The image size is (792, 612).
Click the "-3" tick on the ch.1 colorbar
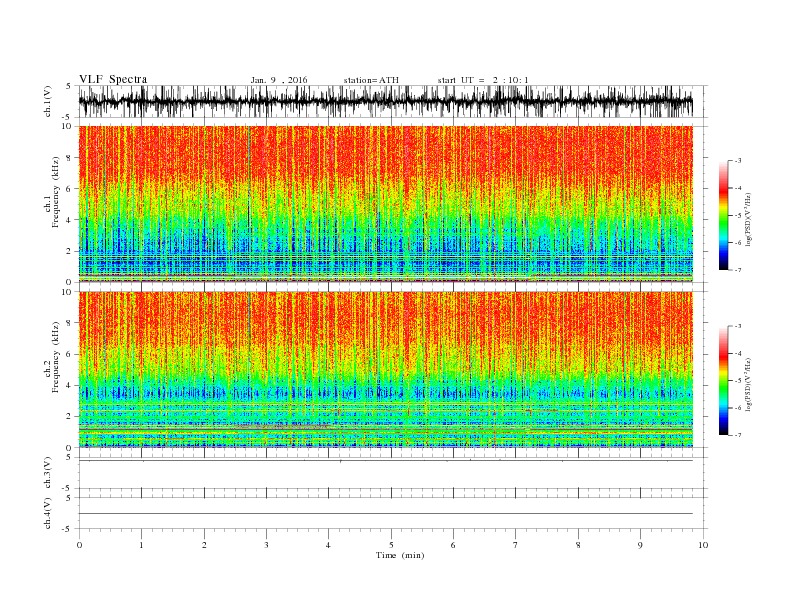[x=738, y=161]
